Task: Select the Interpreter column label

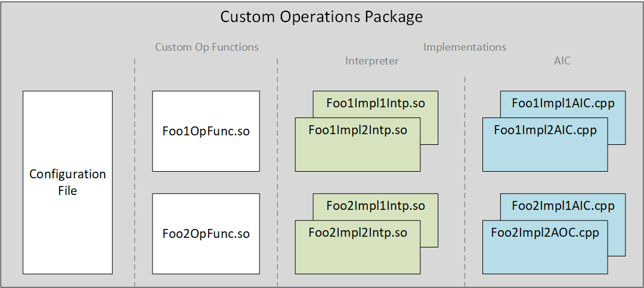Action: (372, 61)
